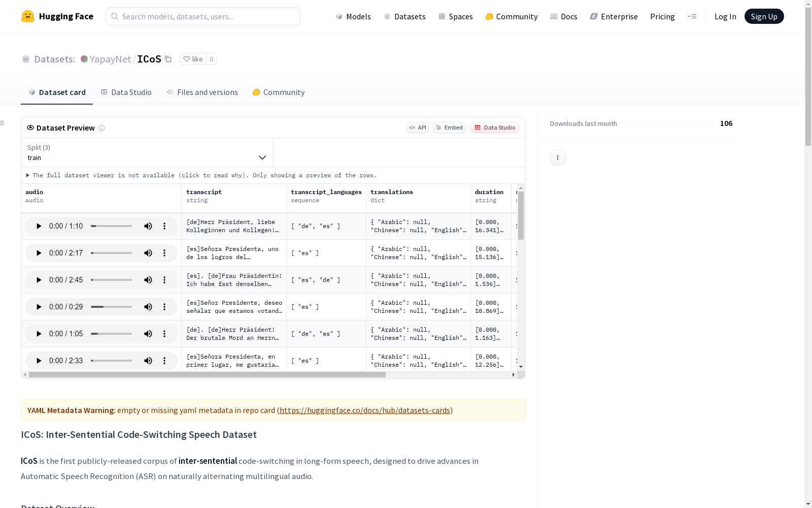
Task: Click the Sign Up button
Action: [764, 16]
